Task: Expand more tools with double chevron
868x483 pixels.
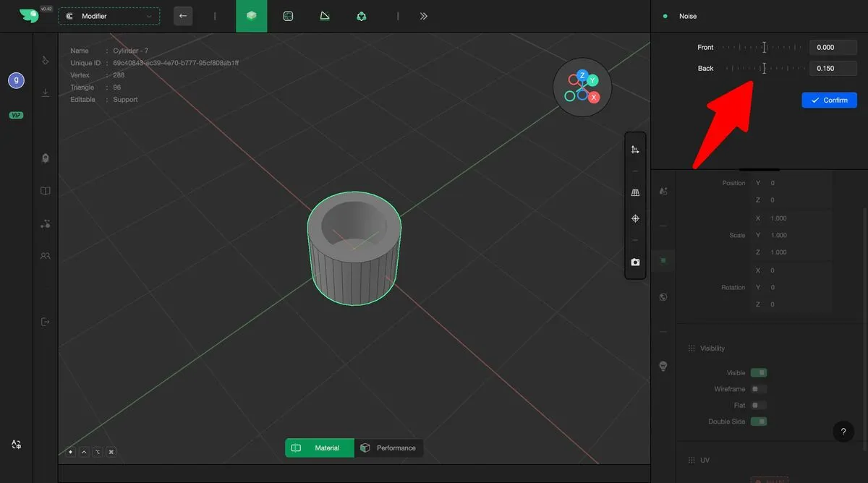Action: click(x=423, y=16)
